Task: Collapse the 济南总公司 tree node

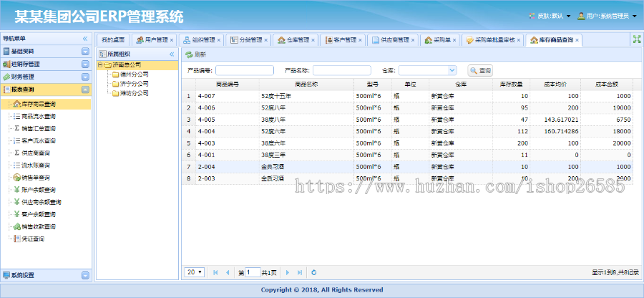Action: tap(100, 64)
